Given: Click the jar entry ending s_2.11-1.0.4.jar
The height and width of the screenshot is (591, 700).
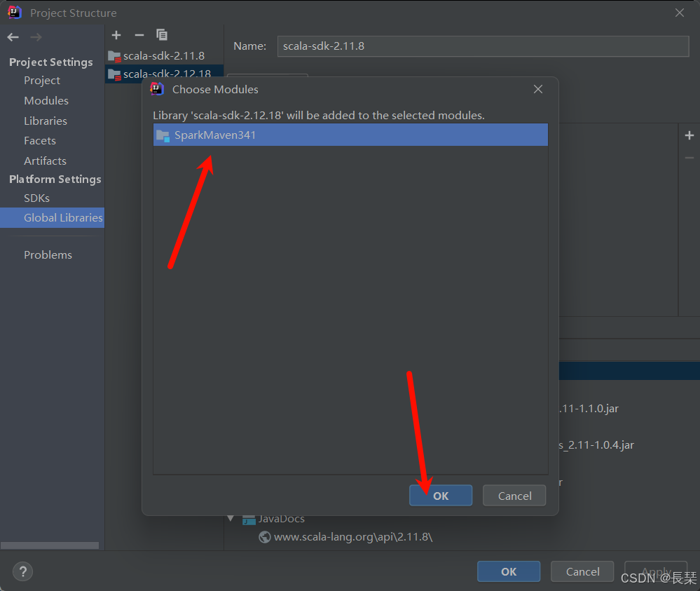Looking at the screenshot, I should pos(596,445).
